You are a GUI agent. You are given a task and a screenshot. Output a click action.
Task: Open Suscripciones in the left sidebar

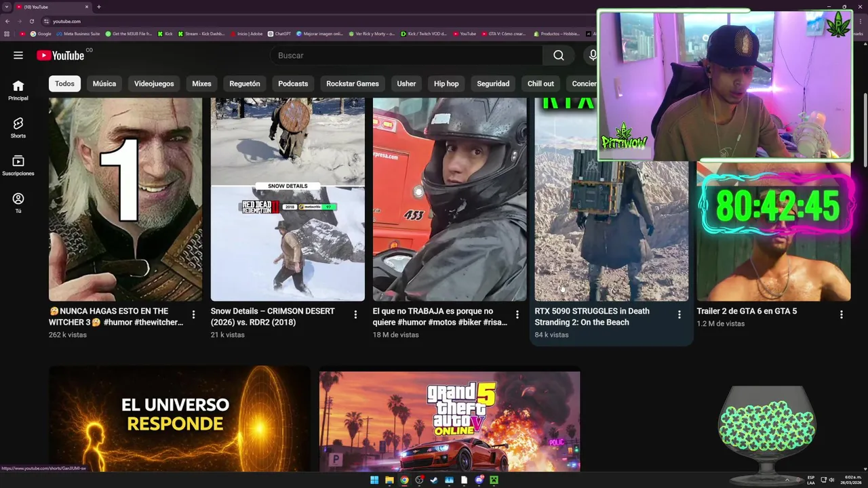[x=18, y=165]
